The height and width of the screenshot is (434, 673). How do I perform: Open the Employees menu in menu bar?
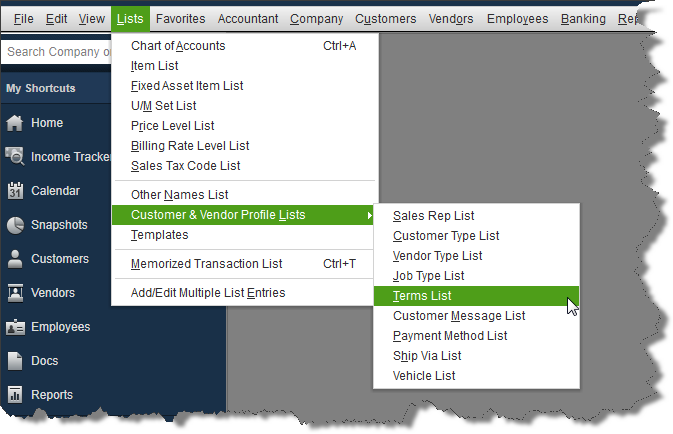click(517, 19)
